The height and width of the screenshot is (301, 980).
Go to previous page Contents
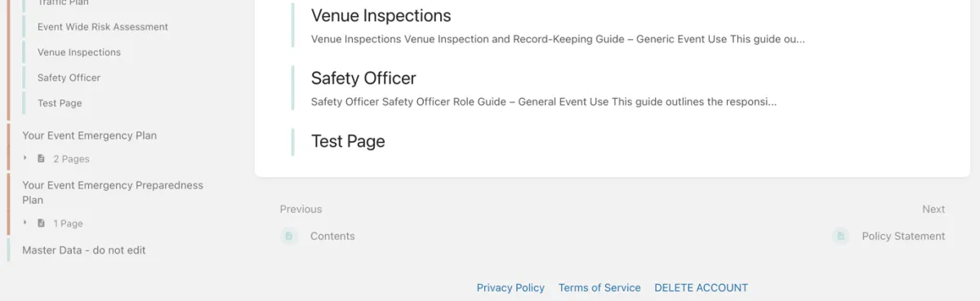pyautogui.click(x=332, y=237)
